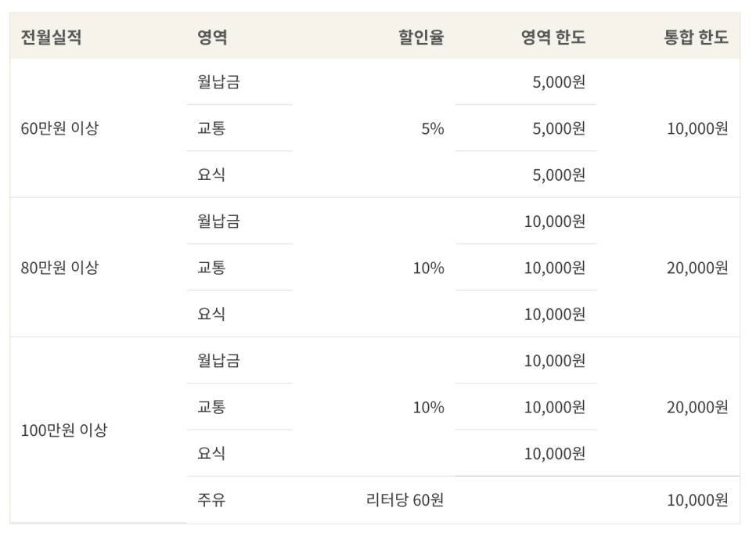
Task: Select 교통 in the 80만원 이상 tier
Action: click(211, 268)
